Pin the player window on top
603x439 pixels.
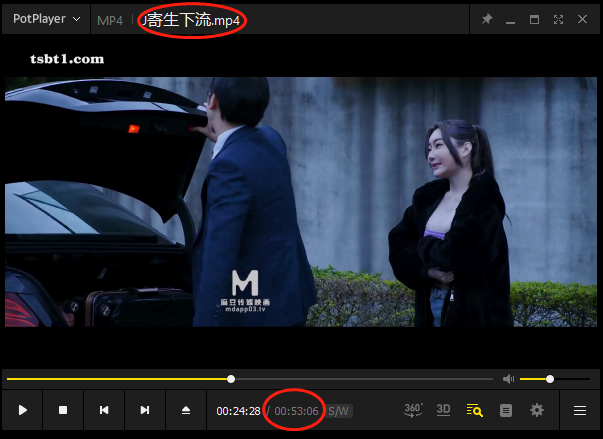coord(487,19)
